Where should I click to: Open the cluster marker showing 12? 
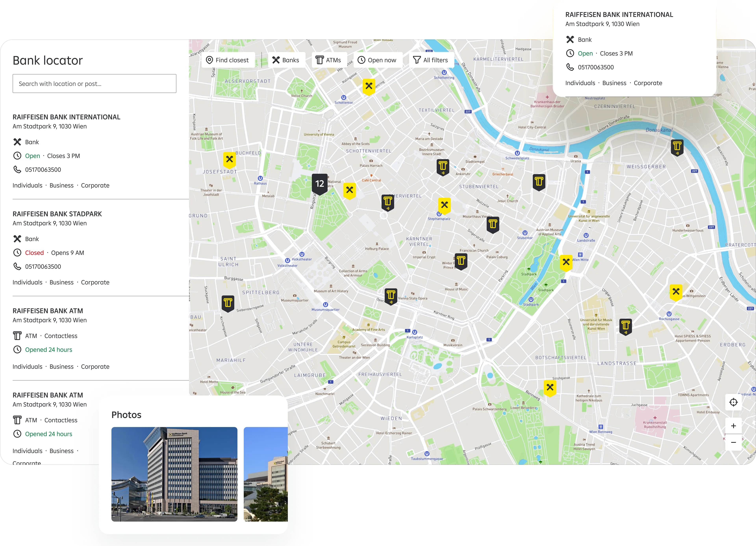pos(319,184)
